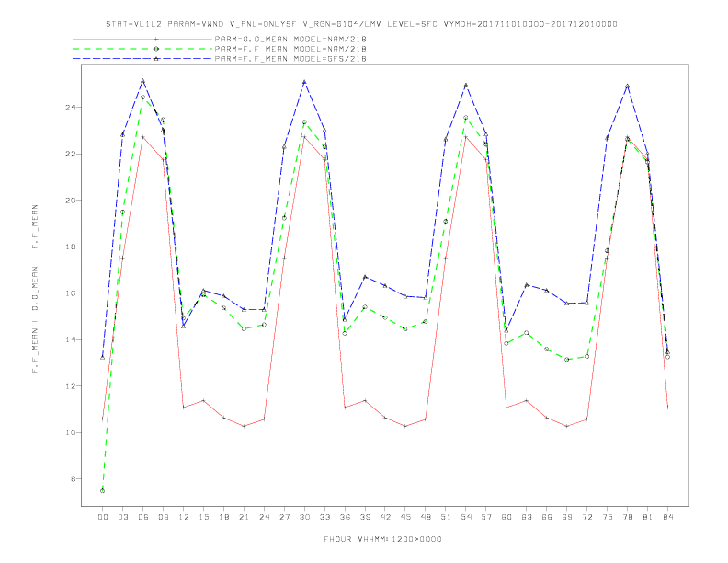Click the vertical y-axis label F.F_MEAN | O.O_MEAN
Image resolution: width=728 pixels, height=563 pixels.
click(35, 289)
